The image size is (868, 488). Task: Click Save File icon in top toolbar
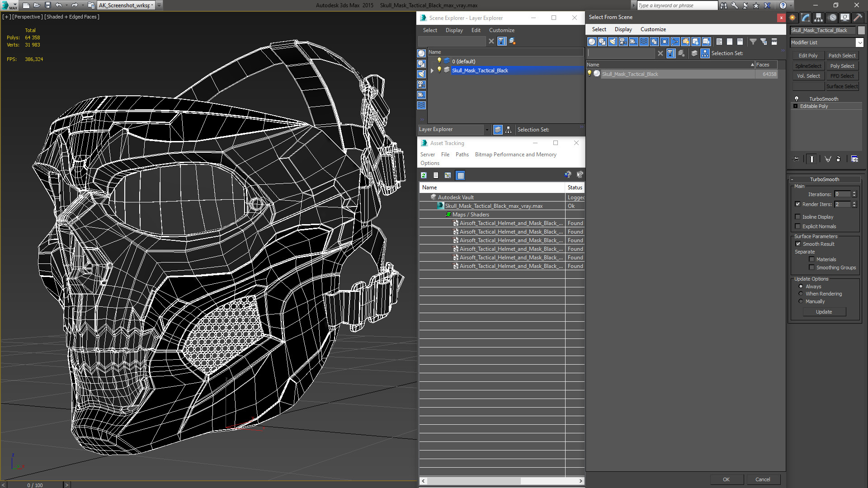[47, 5]
